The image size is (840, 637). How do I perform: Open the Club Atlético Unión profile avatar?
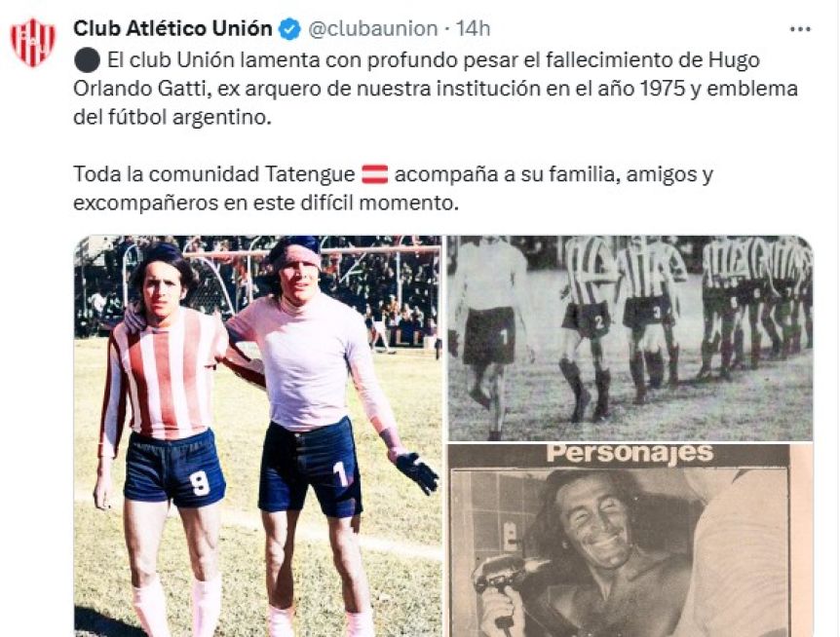point(33,42)
